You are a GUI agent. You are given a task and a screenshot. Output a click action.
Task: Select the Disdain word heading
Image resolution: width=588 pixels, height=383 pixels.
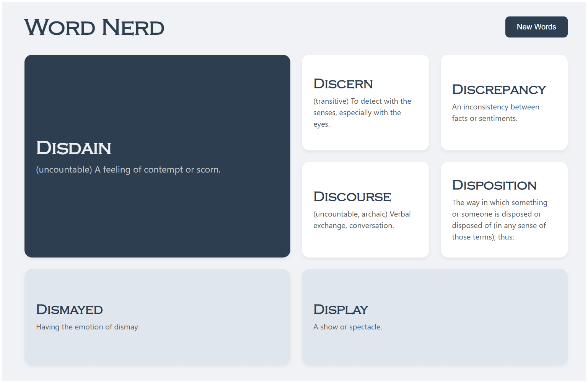pos(73,148)
